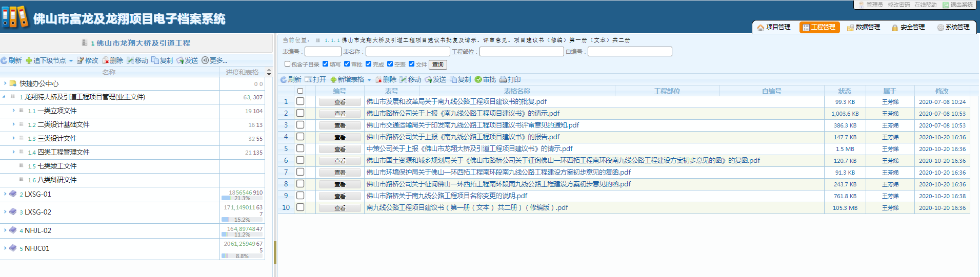Click the 安全管理 lock icon

pyautogui.click(x=895, y=28)
